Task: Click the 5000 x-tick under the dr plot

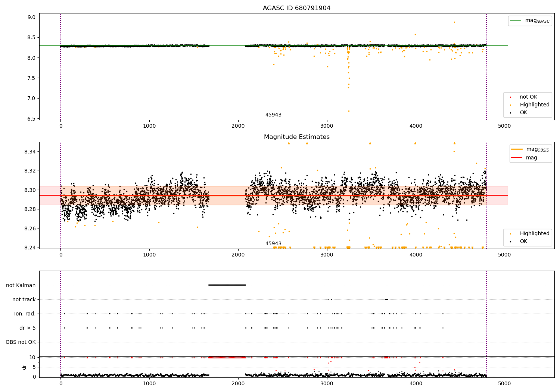Action: pyautogui.click(x=504, y=383)
